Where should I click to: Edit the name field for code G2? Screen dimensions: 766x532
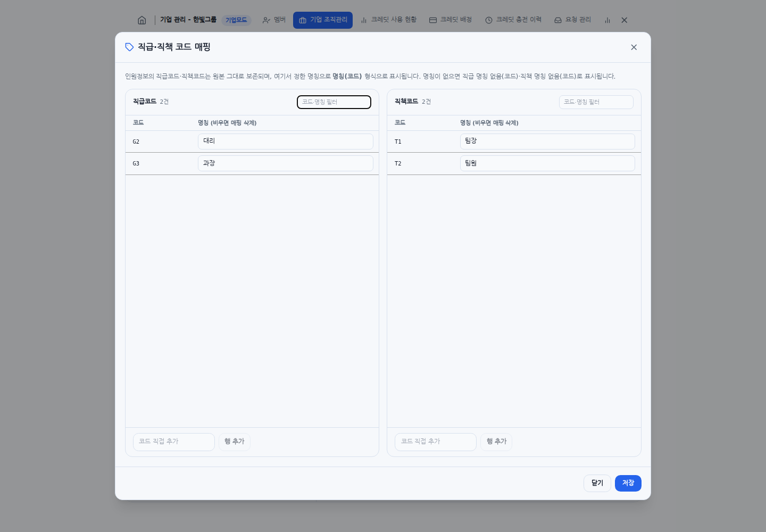click(286, 142)
